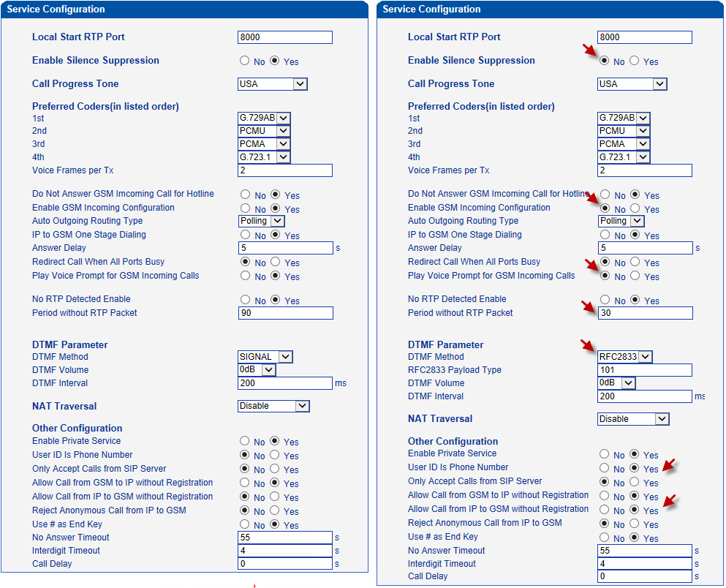Select Yes for Enable Silence Suppression in right panel
The image size is (726, 588).
point(634,61)
